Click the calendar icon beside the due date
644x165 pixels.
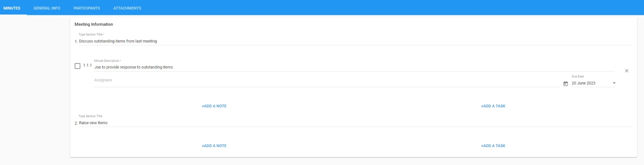[566, 84]
